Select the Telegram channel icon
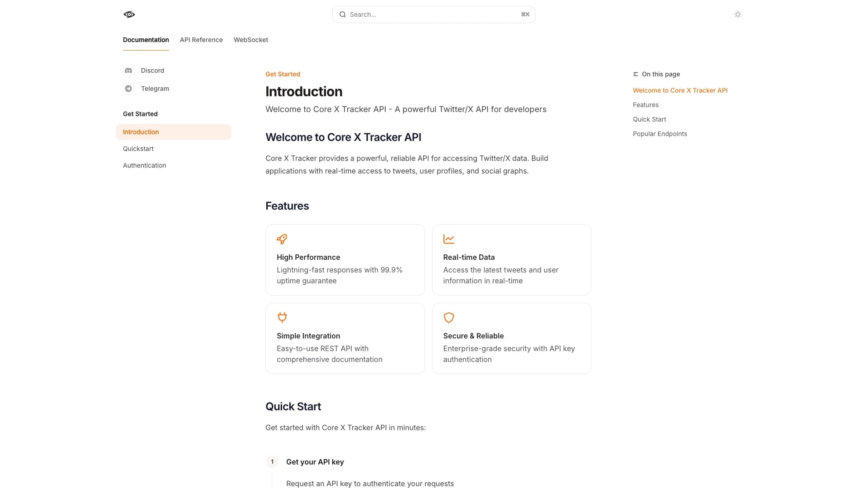 [x=129, y=89]
